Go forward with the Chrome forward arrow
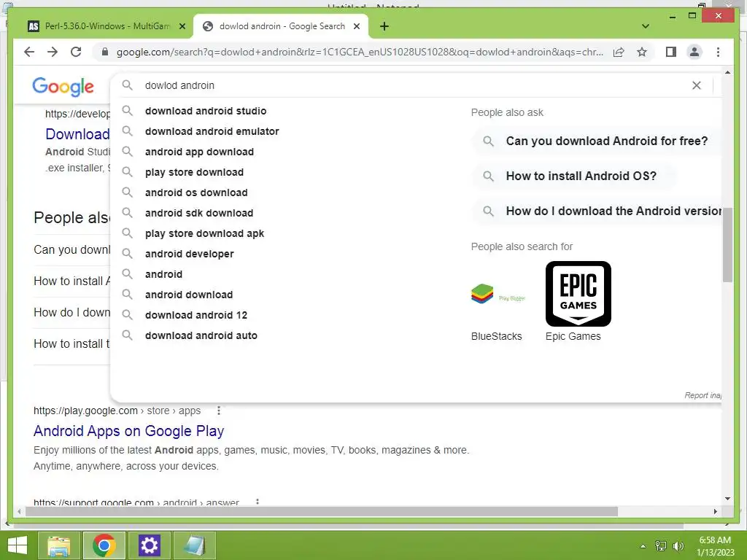Screen dimensions: 747x560 (53, 52)
